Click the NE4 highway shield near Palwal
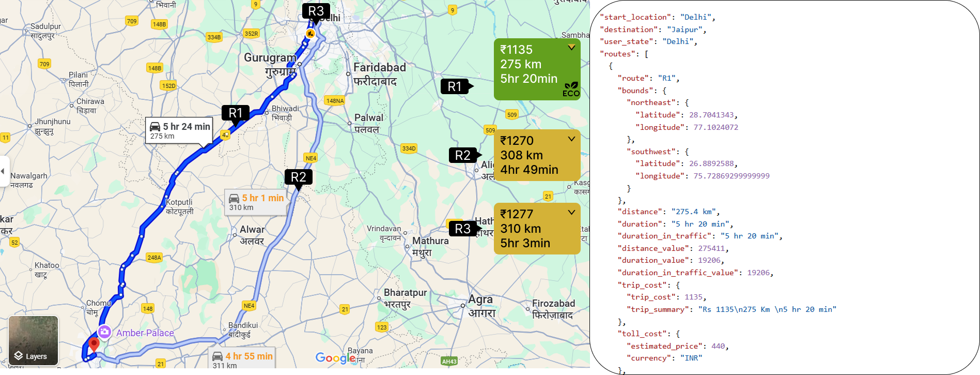The width and height of the screenshot is (980, 375). (x=311, y=158)
